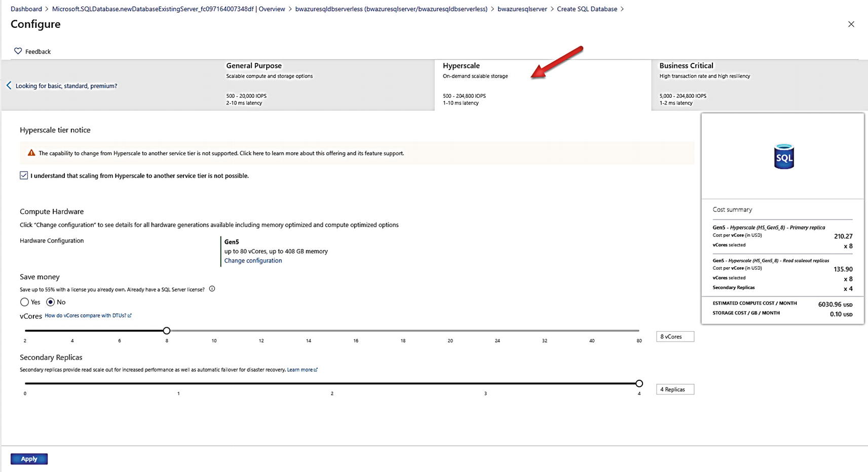
Task: Click the back chevron beside basic, standard, premium
Action: pyautogui.click(x=9, y=85)
